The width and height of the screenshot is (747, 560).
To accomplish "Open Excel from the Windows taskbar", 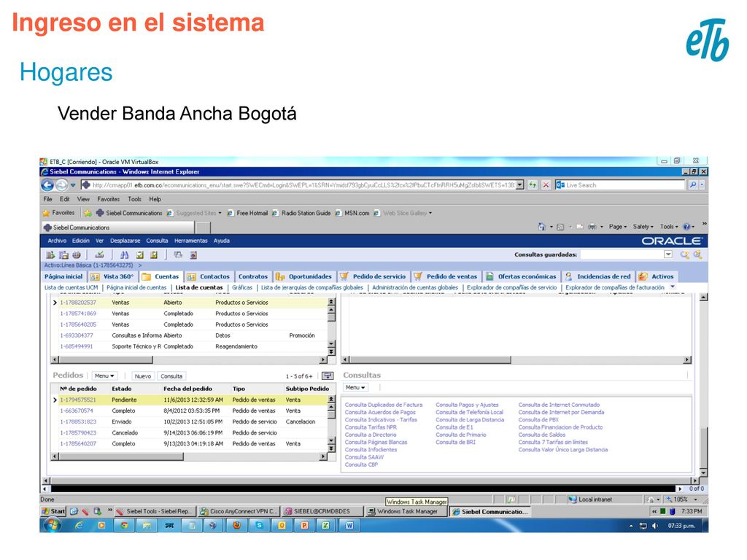I will coord(326,526).
